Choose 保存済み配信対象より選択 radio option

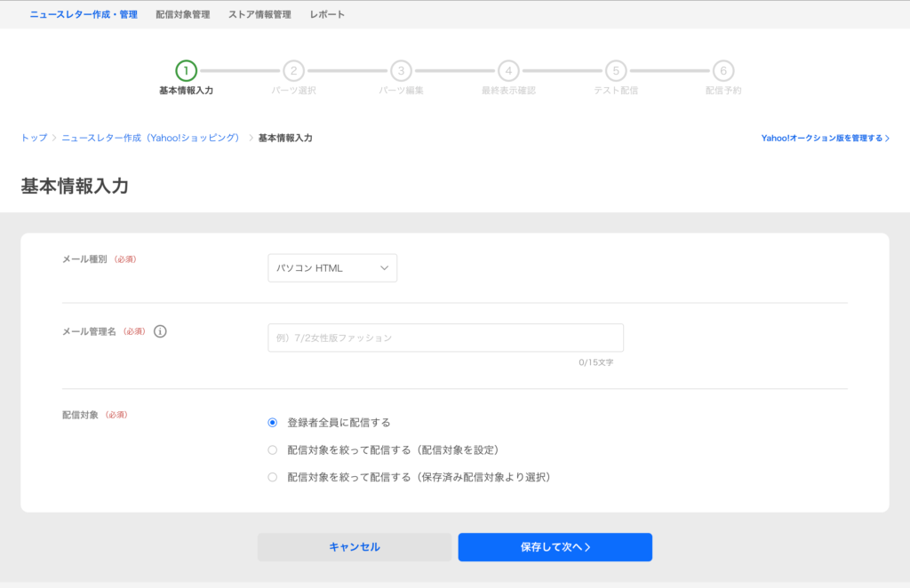pos(273,477)
